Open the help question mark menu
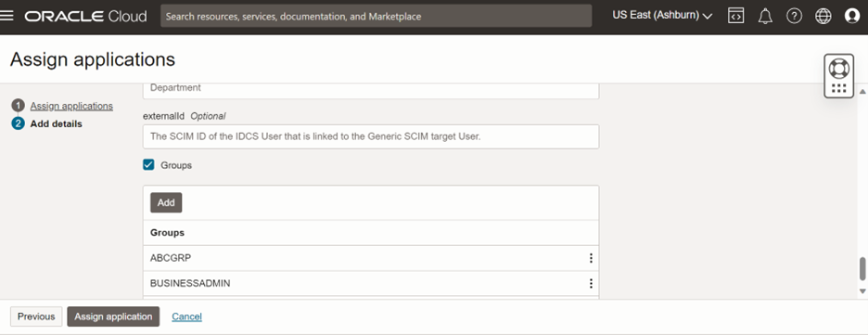 pos(795,17)
